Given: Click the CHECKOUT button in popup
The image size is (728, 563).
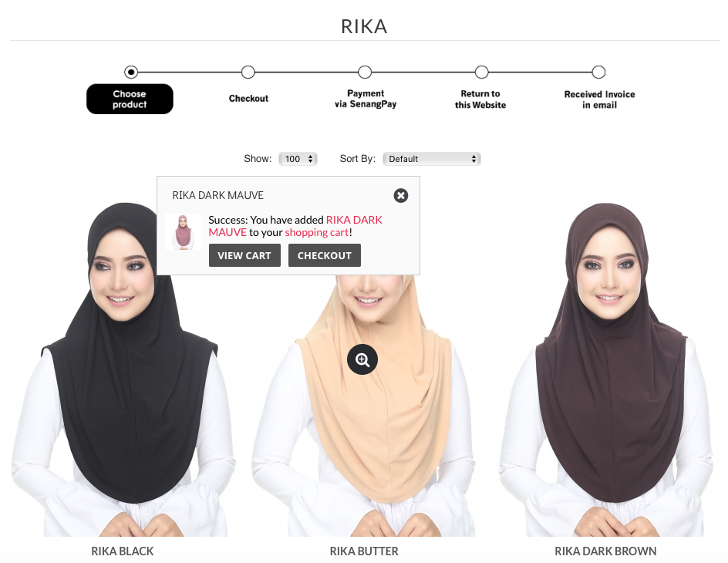Looking at the screenshot, I should [x=325, y=255].
